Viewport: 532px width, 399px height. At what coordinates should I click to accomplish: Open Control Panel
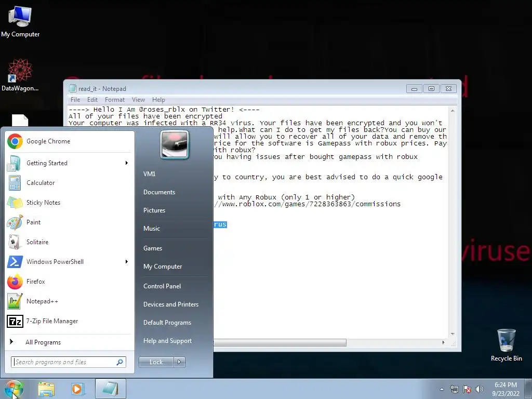coord(162,286)
